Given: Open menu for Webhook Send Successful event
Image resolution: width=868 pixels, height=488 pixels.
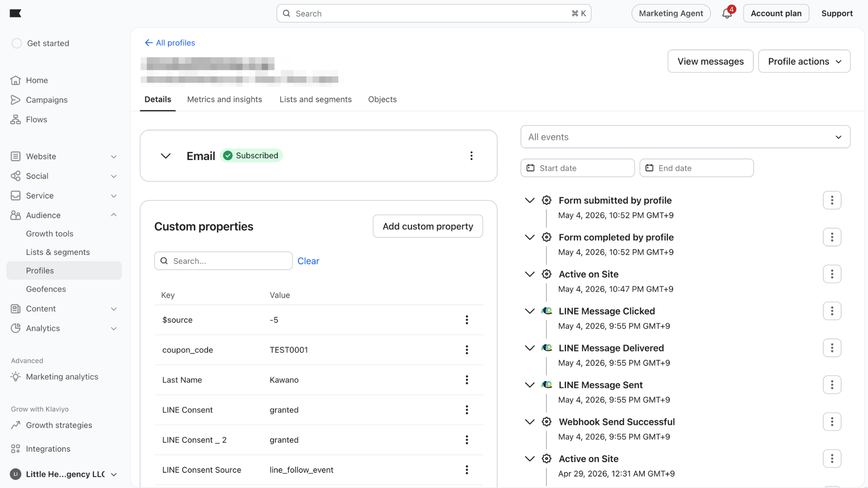Looking at the screenshot, I should click(x=832, y=422).
